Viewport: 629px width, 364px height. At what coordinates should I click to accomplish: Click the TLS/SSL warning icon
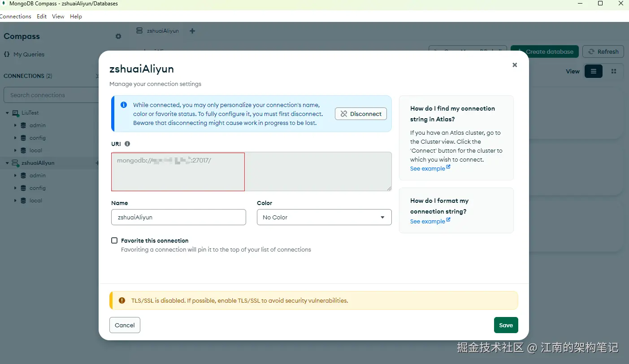122,300
